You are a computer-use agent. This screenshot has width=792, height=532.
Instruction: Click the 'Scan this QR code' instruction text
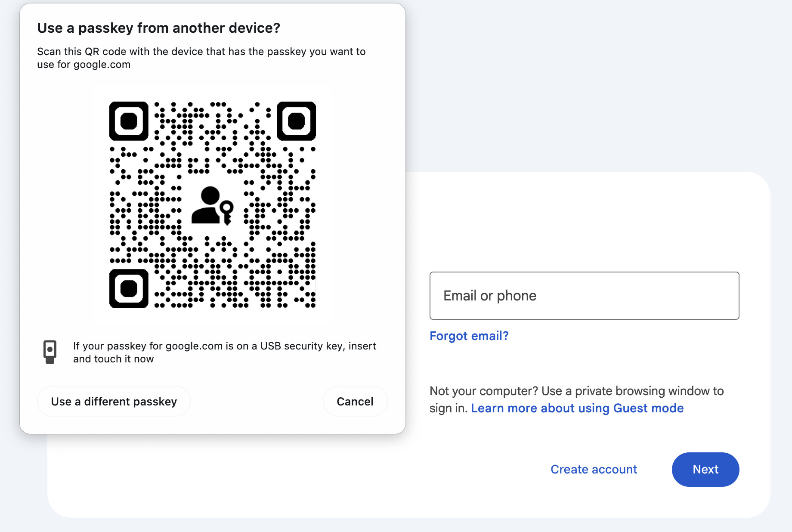pos(201,58)
